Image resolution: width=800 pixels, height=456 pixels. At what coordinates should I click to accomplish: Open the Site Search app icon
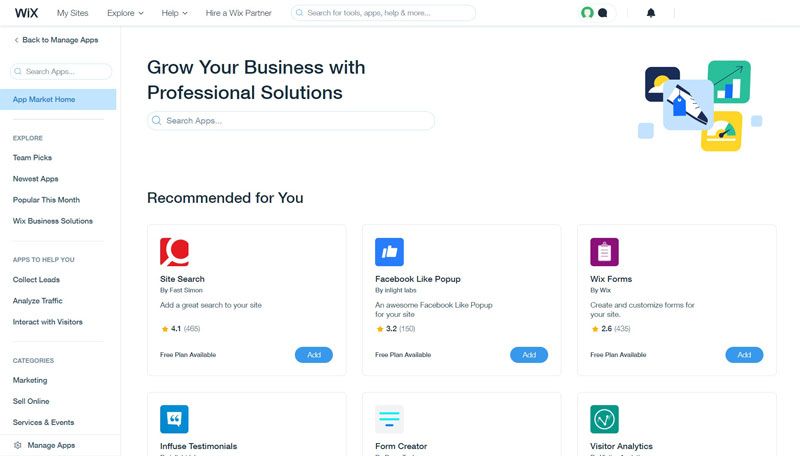tap(174, 252)
